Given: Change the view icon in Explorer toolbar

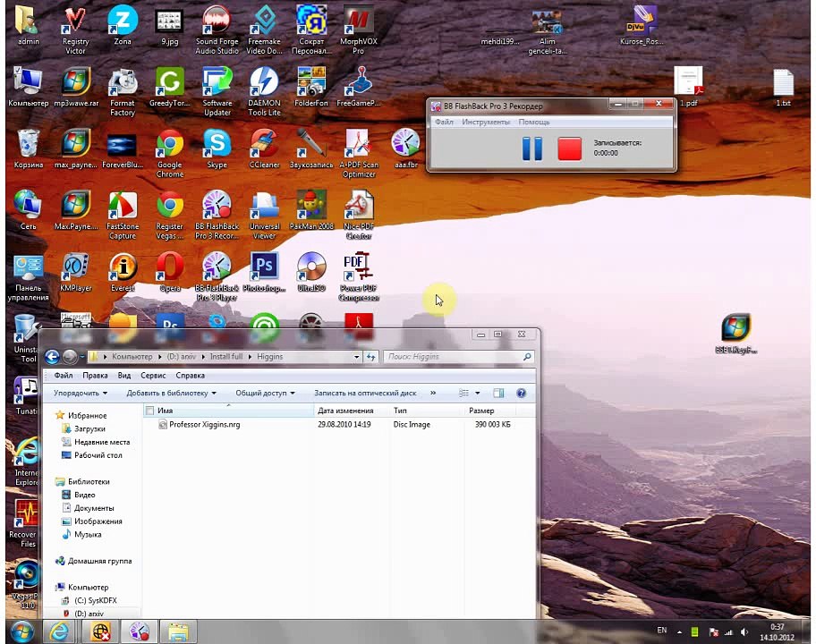Looking at the screenshot, I should tap(463, 393).
